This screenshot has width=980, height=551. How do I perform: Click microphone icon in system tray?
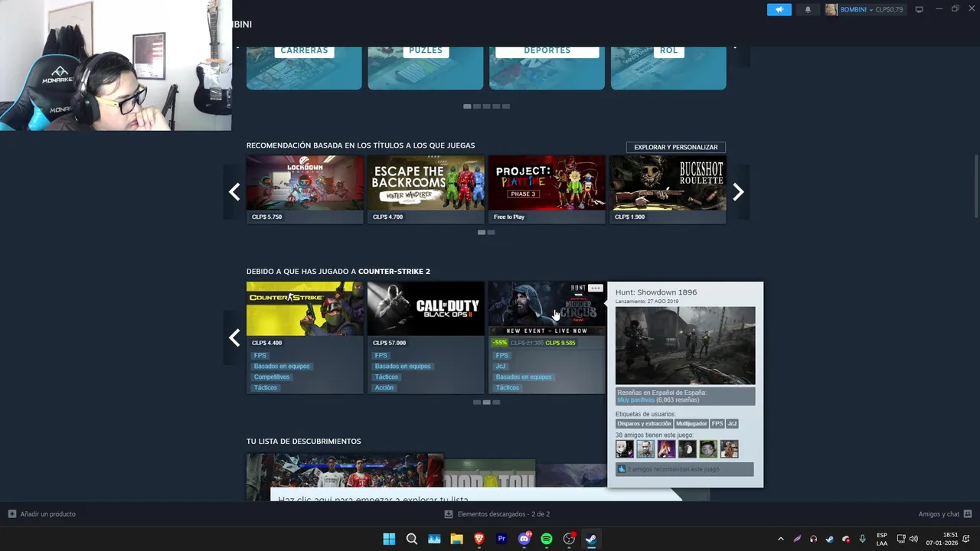(862, 539)
